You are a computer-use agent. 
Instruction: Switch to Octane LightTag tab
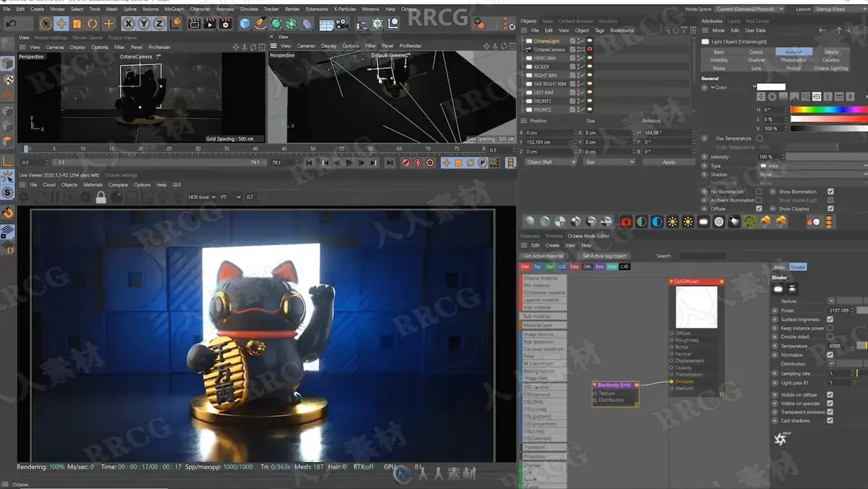831,68
